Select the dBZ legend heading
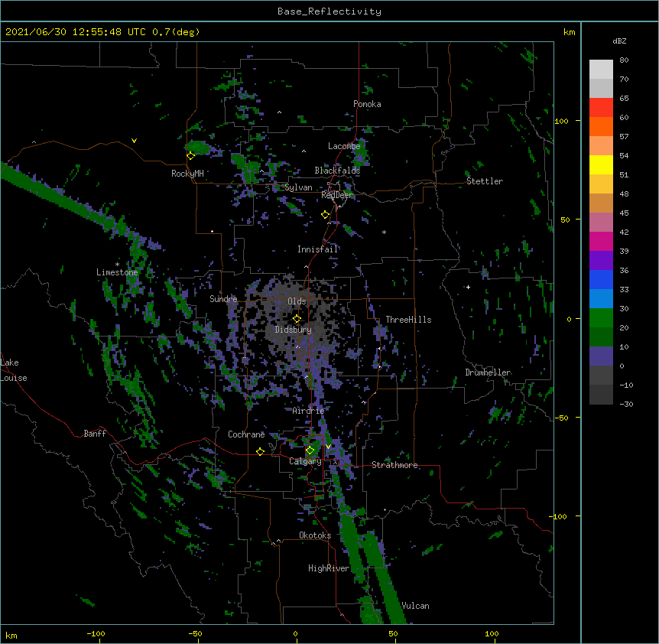659x644 pixels. point(619,41)
